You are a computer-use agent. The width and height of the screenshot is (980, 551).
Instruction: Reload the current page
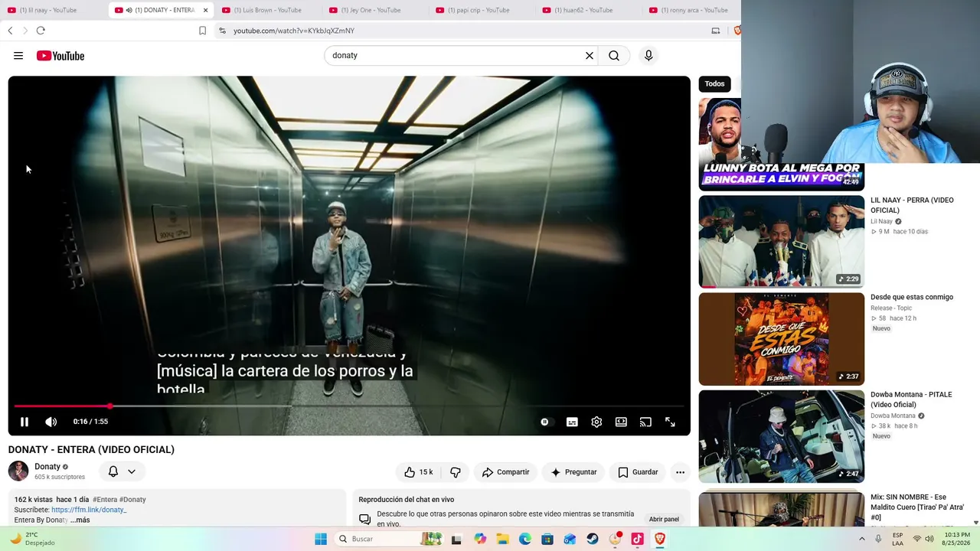coord(41,31)
